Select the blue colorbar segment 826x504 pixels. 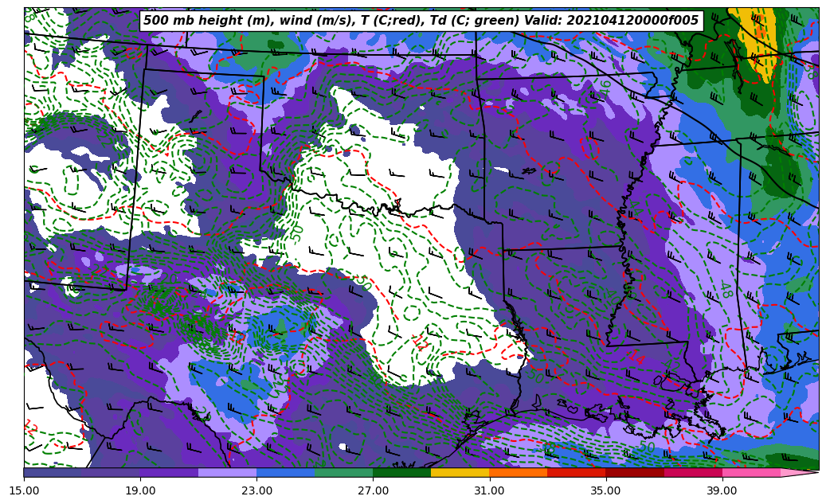pos(285,472)
